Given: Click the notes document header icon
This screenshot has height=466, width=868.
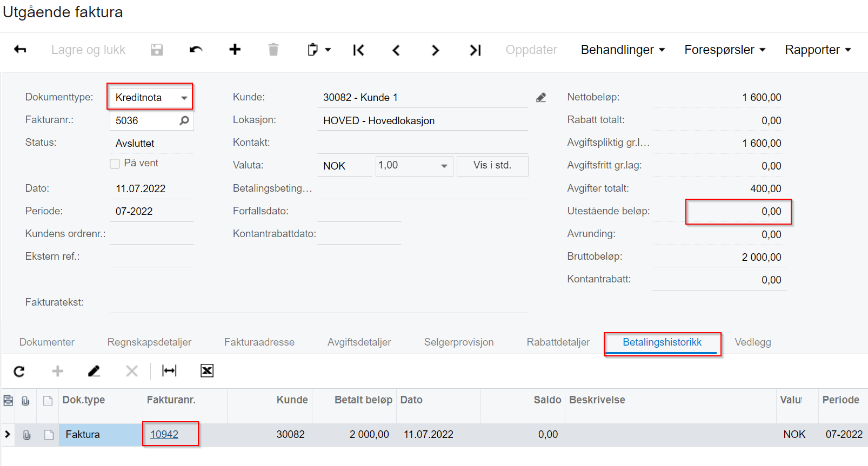Looking at the screenshot, I should tap(48, 401).
